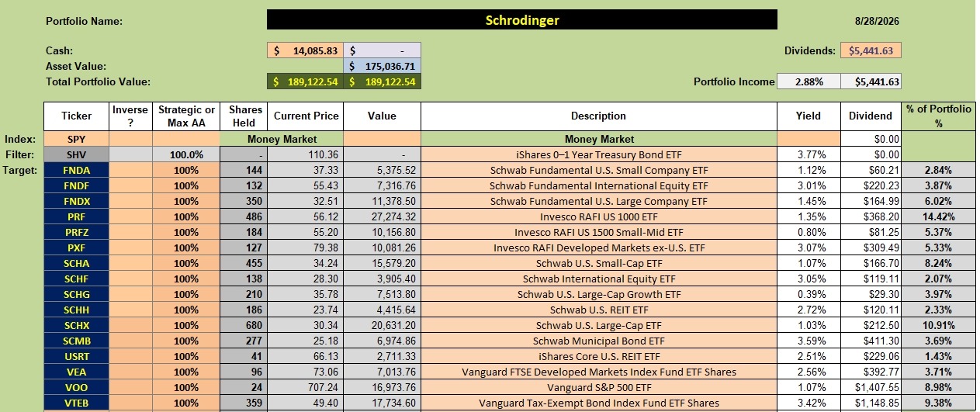Click the VEA ticker cell
The image size is (980, 412).
[x=76, y=372]
